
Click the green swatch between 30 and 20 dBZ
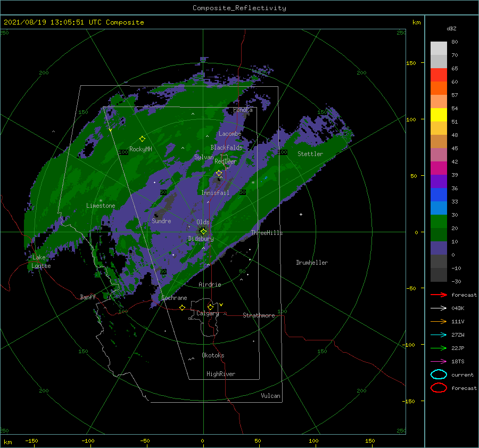439,222
